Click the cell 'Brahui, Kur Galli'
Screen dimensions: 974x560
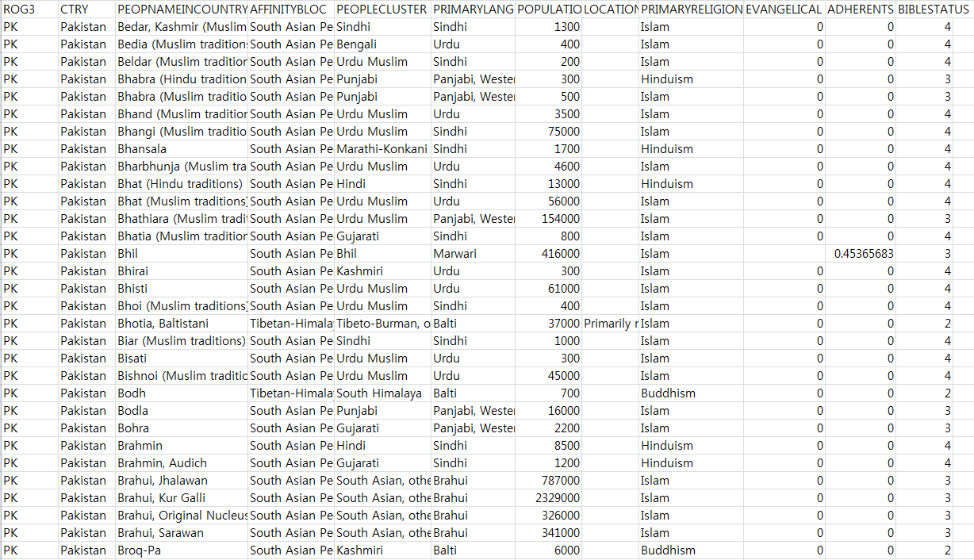[x=182, y=498]
